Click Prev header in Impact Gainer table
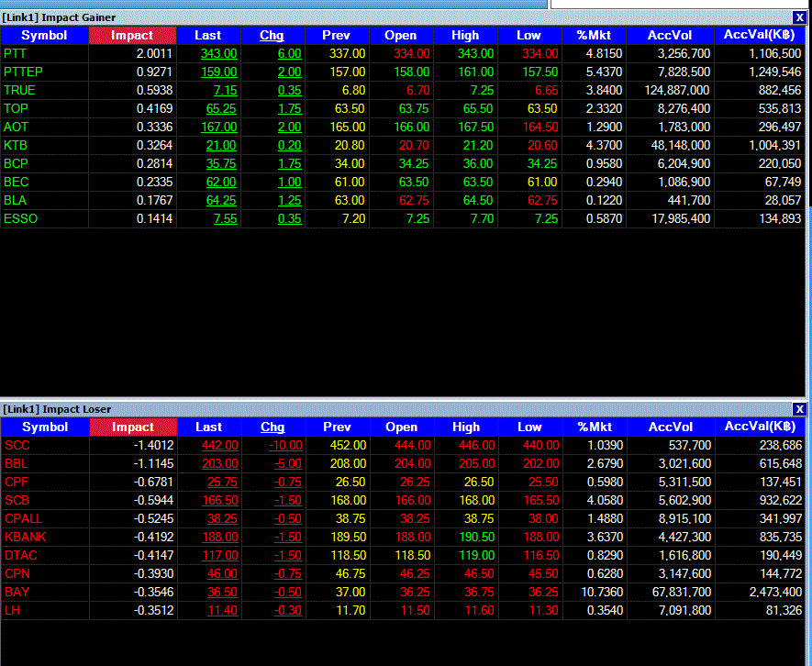This screenshot has width=812, height=666. click(337, 35)
